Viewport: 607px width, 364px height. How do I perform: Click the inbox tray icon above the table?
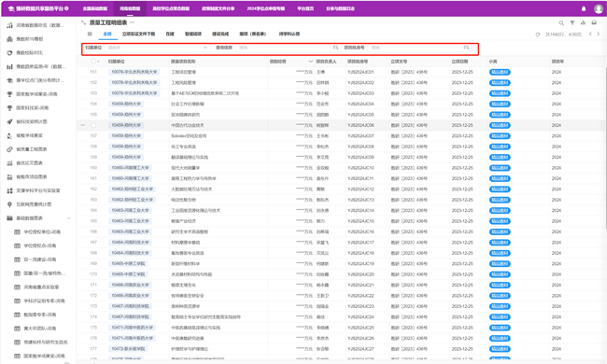tap(594, 23)
